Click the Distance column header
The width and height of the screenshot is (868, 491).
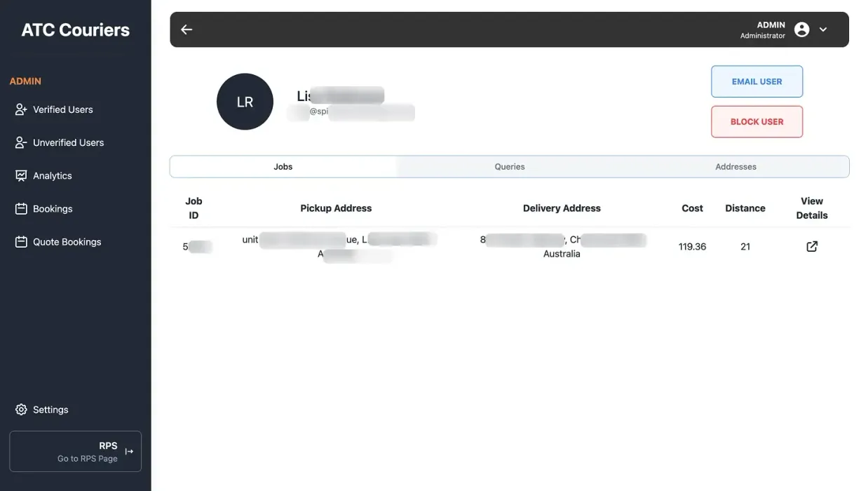click(x=745, y=208)
